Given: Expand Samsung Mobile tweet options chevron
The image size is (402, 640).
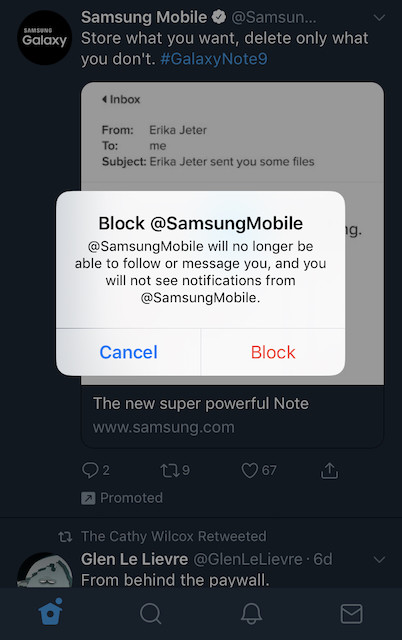Looking at the screenshot, I should pyautogui.click(x=379, y=18).
